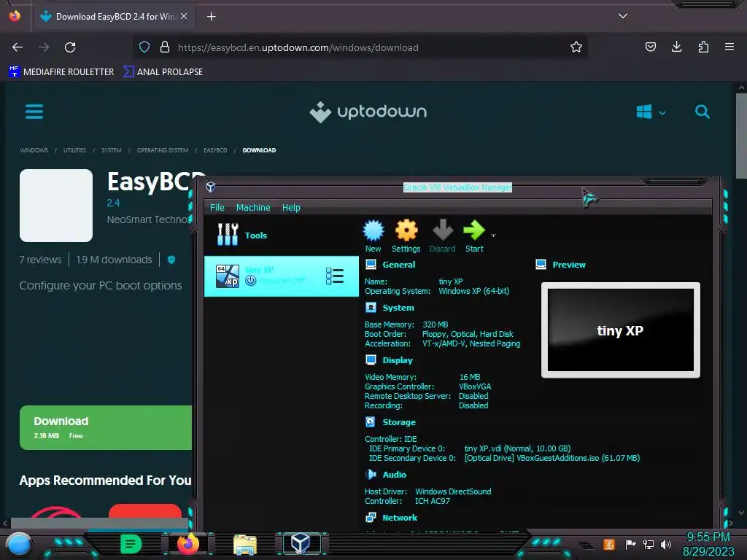Open the Uptodown hamburger menu
The height and width of the screenshot is (560, 747).
34,112
